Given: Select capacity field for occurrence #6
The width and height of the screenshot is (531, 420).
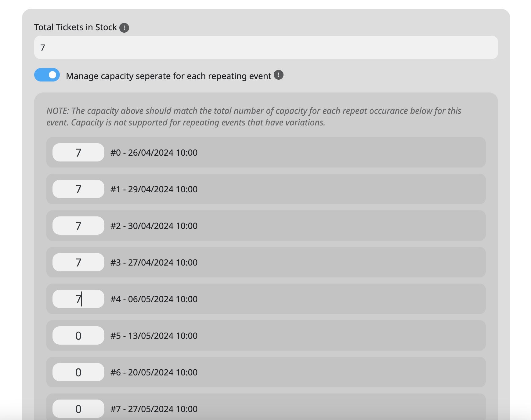Looking at the screenshot, I should [78, 372].
